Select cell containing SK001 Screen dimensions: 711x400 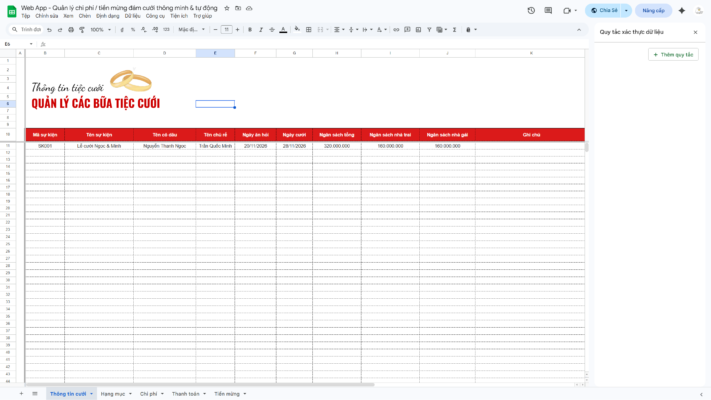(x=45, y=146)
